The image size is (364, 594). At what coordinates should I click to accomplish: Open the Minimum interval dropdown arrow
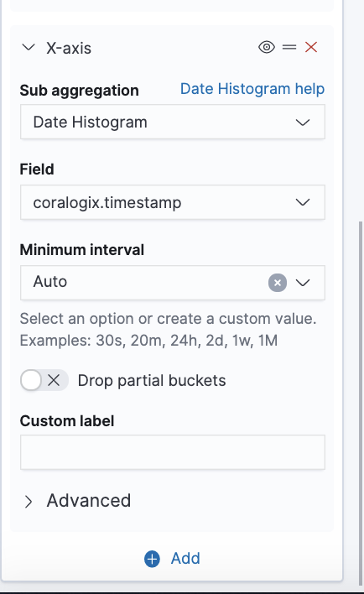303,283
